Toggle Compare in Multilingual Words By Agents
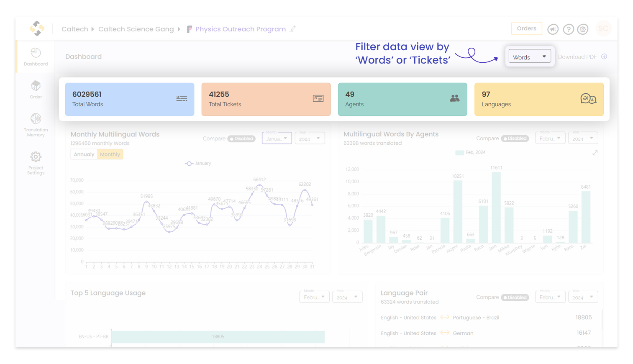This screenshot has height=364, width=633. point(515,138)
